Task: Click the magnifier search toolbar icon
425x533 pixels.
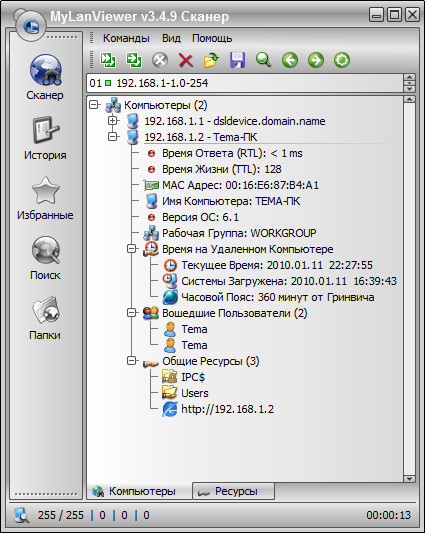Action: coord(264,60)
